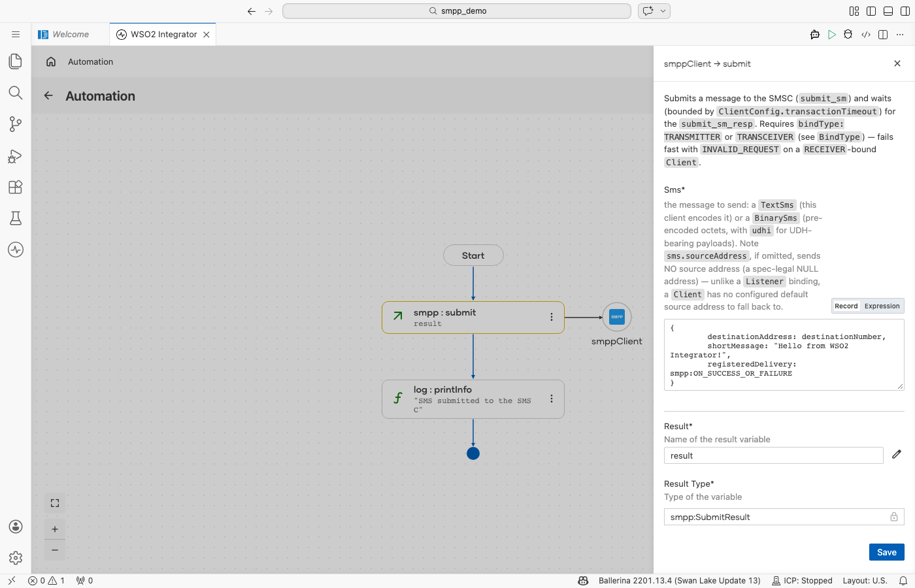The image size is (915, 588).
Task: Toggle the secondary side bar layout
Action: coord(905,11)
